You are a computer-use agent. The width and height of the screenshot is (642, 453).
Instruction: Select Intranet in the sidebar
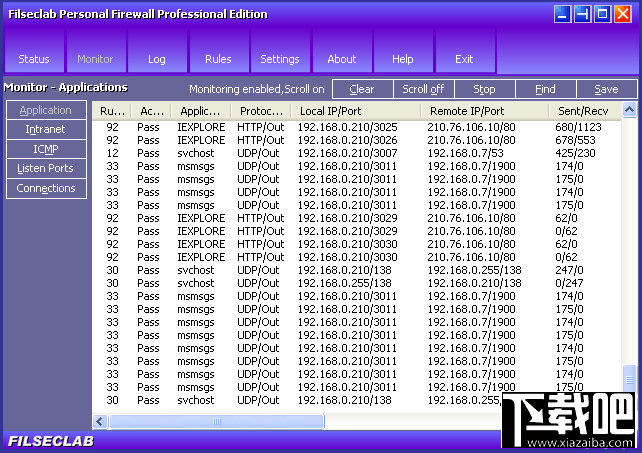(x=46, y=129)
